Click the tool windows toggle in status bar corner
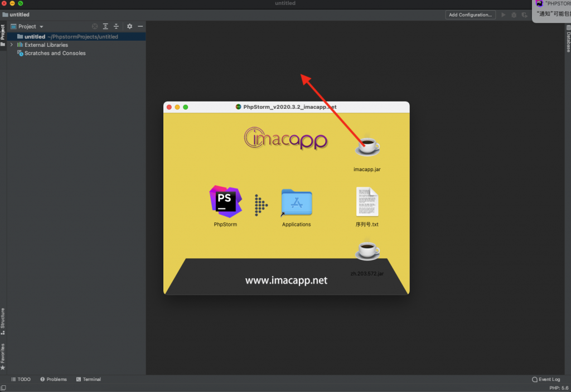Viewport: 571px width, 392px height. [3, 388]
